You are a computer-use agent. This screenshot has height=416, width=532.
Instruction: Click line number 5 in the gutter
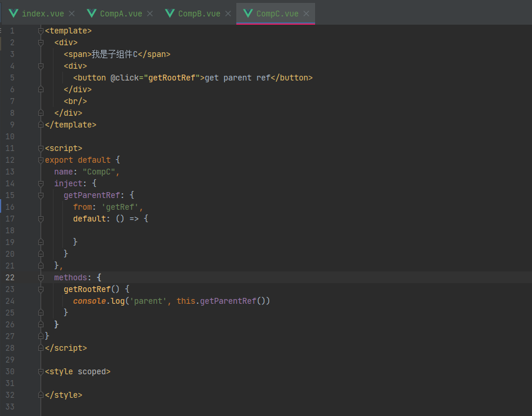(12, 78)
